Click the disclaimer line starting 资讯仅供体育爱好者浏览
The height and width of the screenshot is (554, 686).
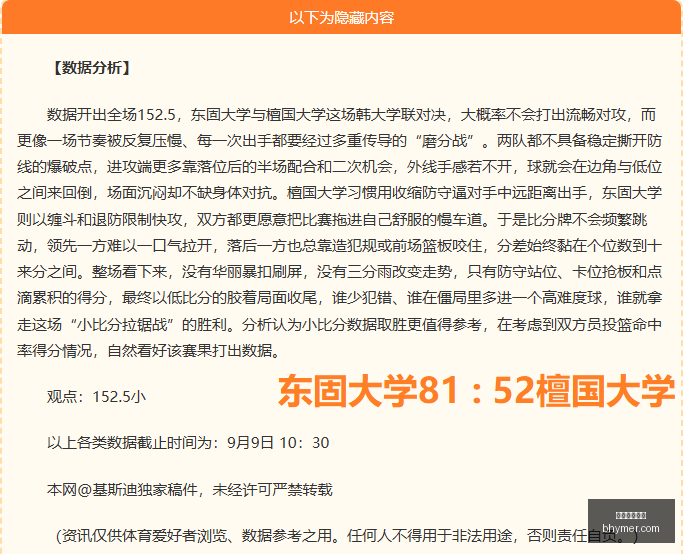[x=347, y=536]
